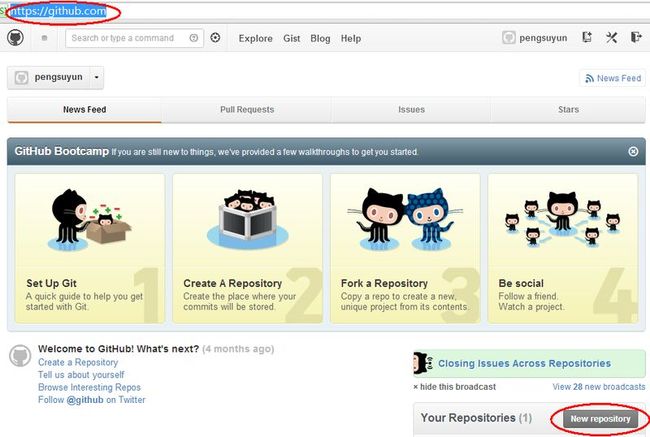The image size is (650, 437).
Task: Click the pengsuyun username in header
Action: point(543,38)
